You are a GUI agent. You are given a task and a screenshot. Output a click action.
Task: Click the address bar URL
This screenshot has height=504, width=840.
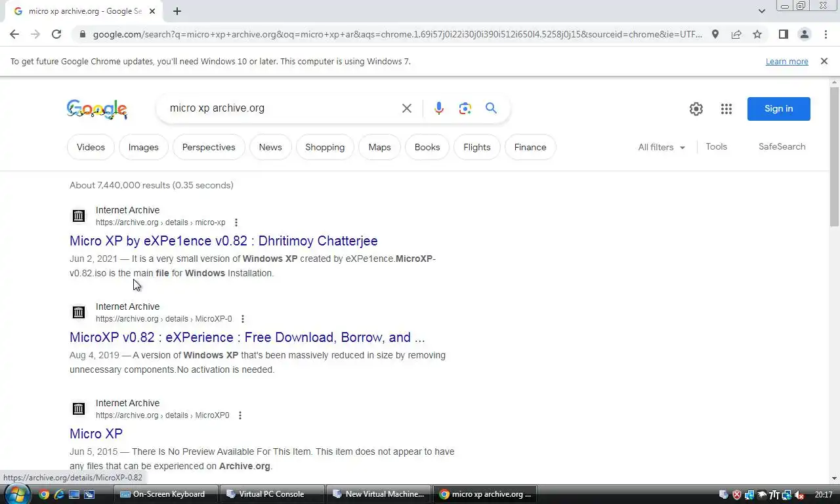[x=397, y=34]
